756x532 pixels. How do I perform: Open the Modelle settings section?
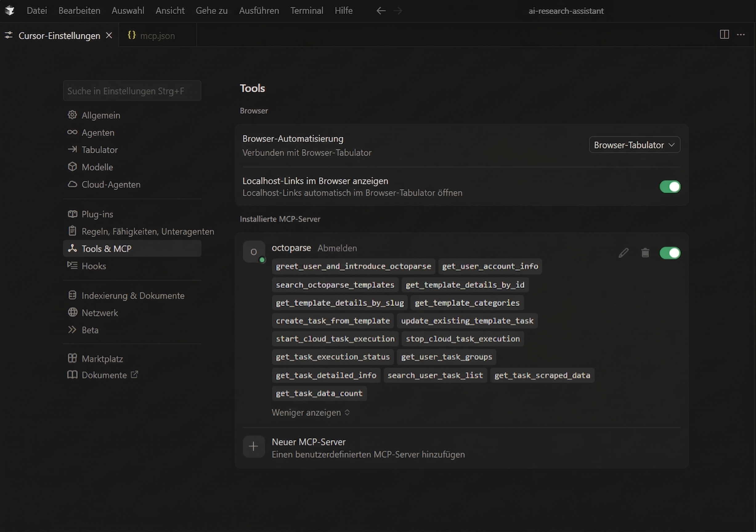click(97, 167)
